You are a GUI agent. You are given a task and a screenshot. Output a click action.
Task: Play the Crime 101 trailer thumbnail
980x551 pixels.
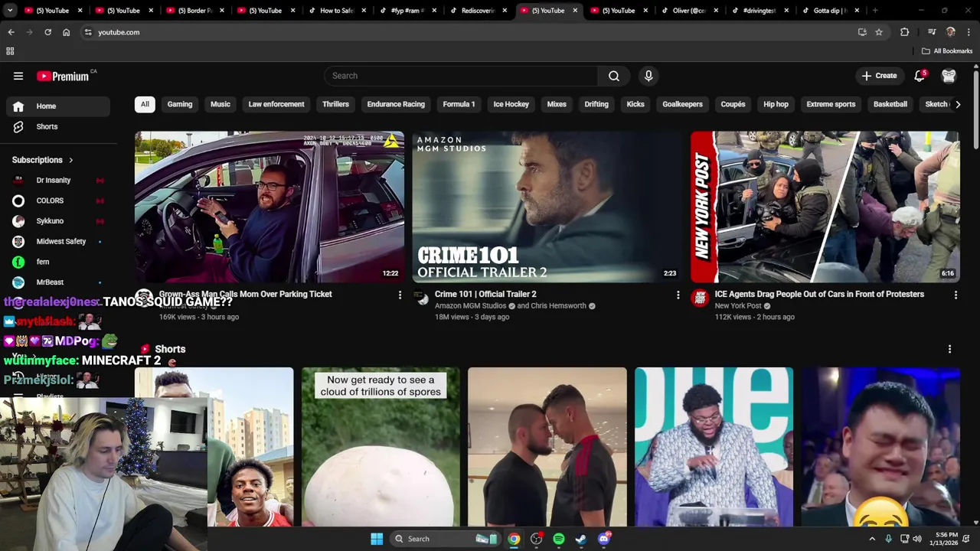click(x=547, y=207)
